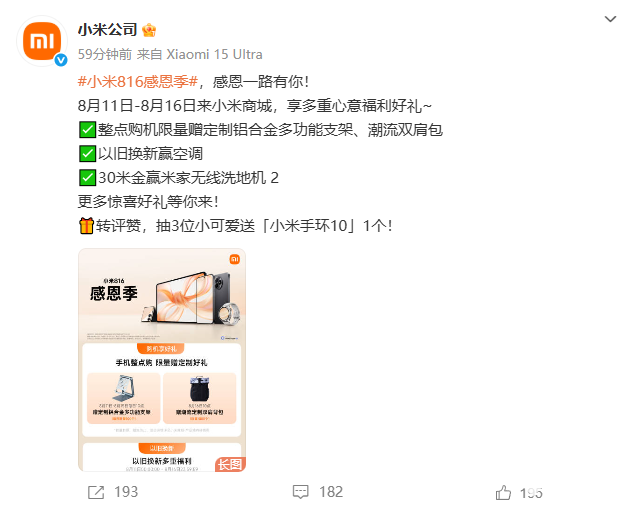The image size is (631, 508).
Task: Click the crown member badge beside 小米公司
Action: [149, 30]
